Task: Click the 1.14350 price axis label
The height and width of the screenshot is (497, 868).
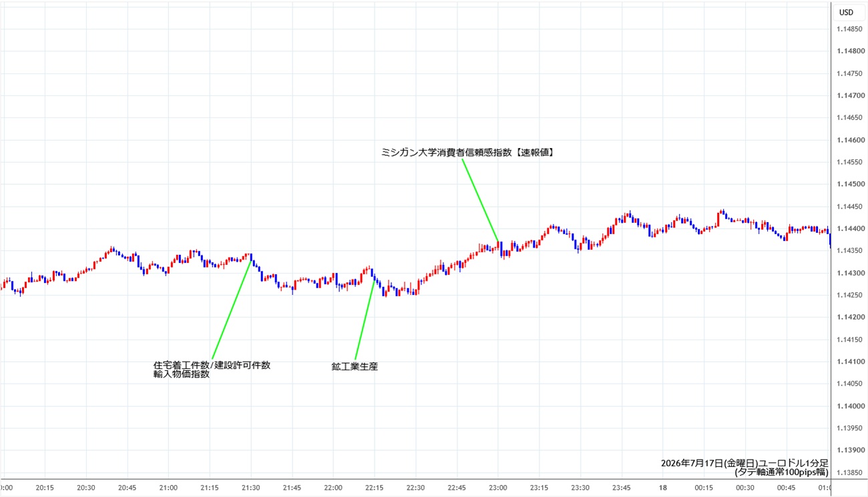Action: pos(849,251)
